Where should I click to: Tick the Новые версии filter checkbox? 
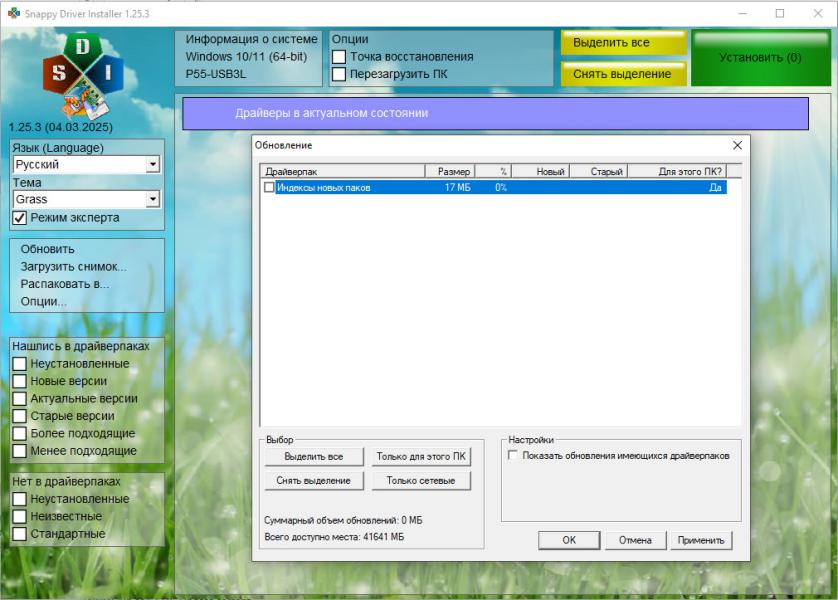tap(19, 381)
